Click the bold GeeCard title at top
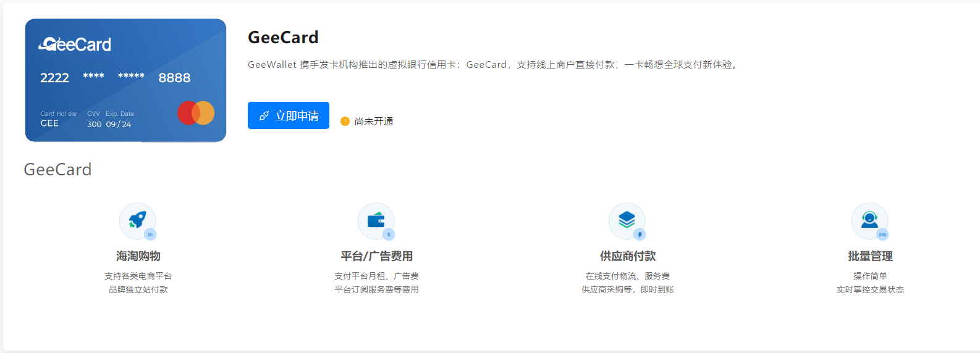 pos(283,38)
